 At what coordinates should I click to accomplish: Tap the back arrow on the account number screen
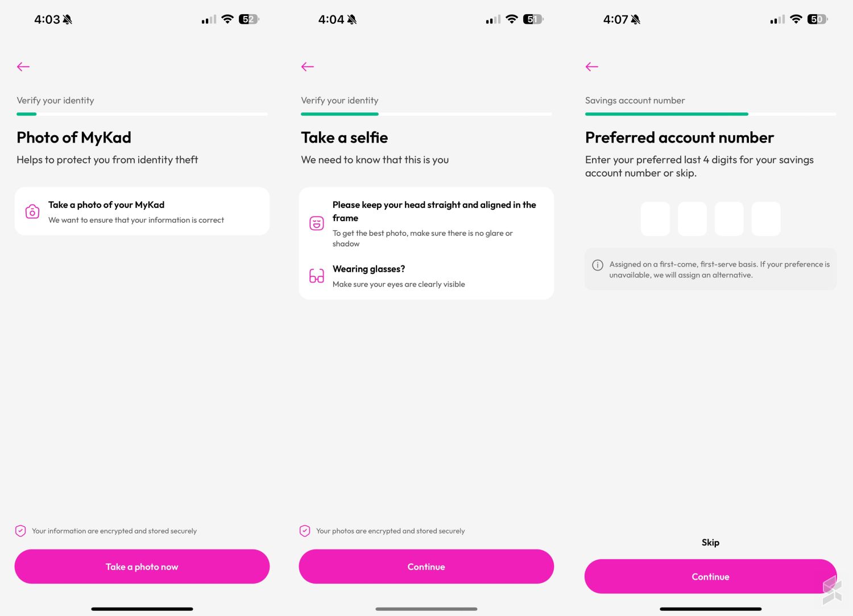click(592, 66)
